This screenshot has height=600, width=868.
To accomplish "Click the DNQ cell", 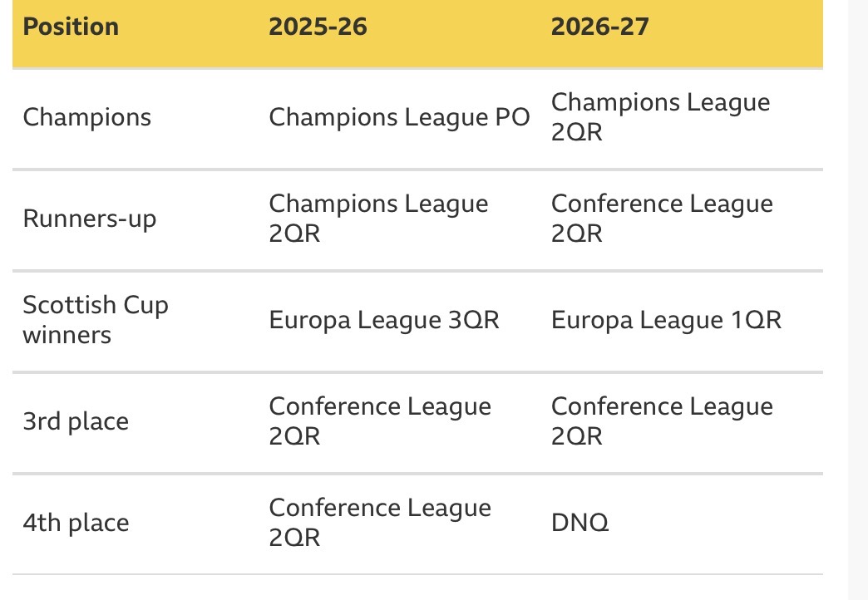I will [579, 523].
